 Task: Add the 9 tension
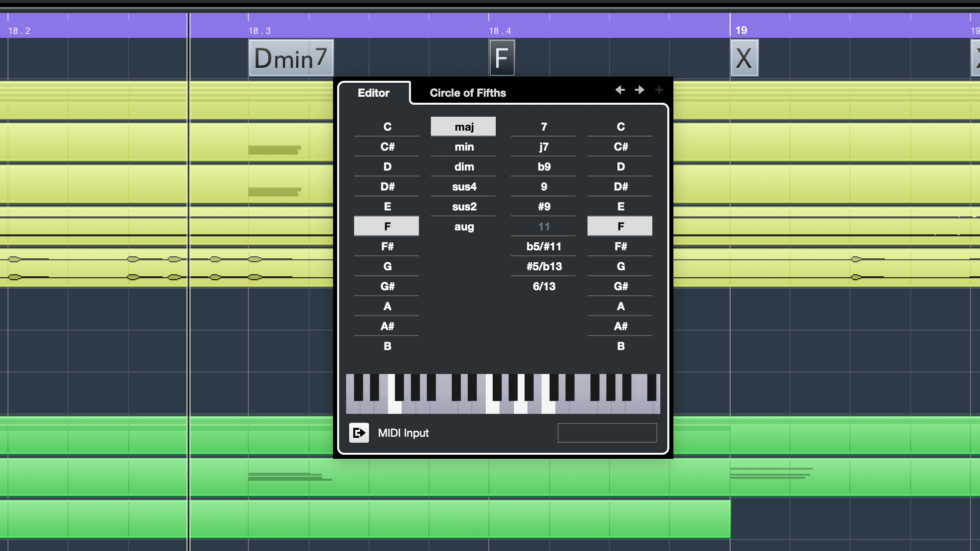[544, 186]
